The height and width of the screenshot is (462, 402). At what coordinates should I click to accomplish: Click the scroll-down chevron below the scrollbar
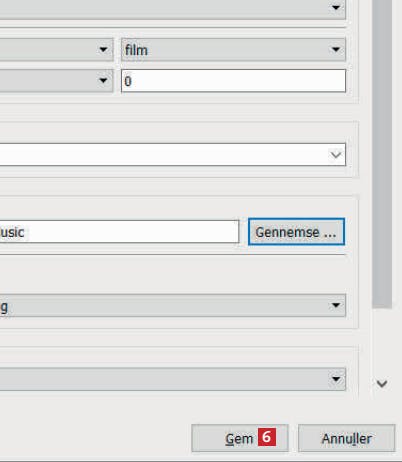382,384
